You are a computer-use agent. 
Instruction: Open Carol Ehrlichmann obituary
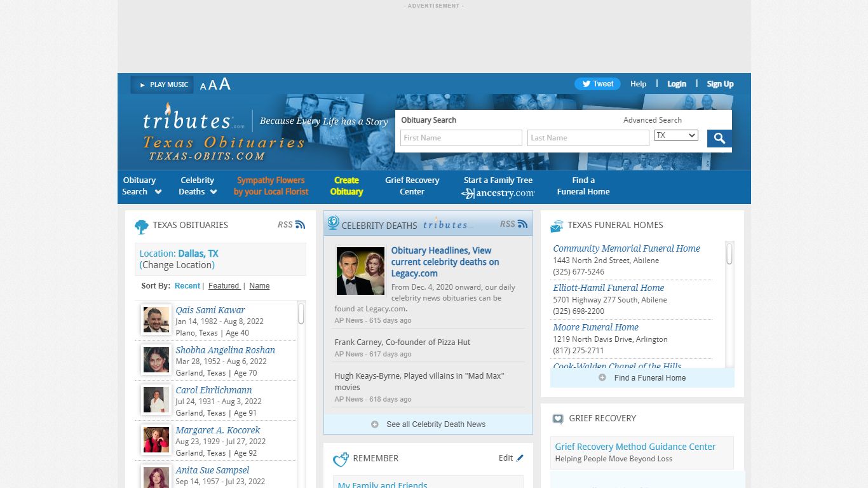click(214, 390)
